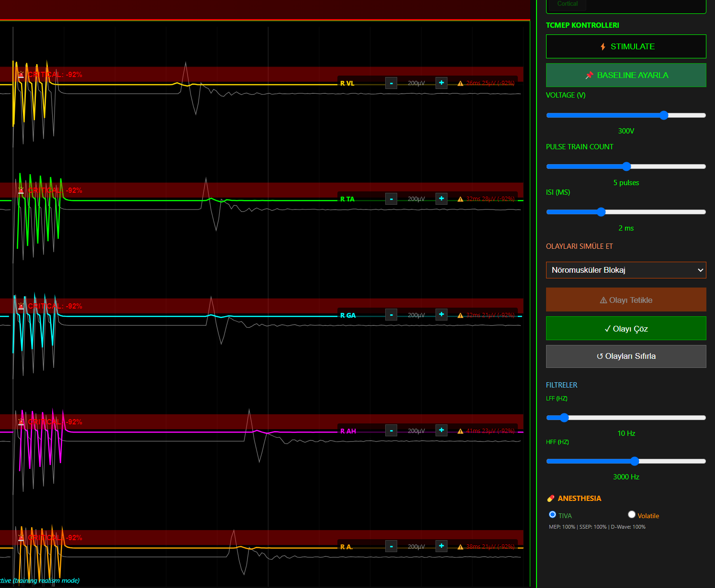
Task: Click the pushpin icon on BASELINE AYARLA
Action: tap(590, 75)
